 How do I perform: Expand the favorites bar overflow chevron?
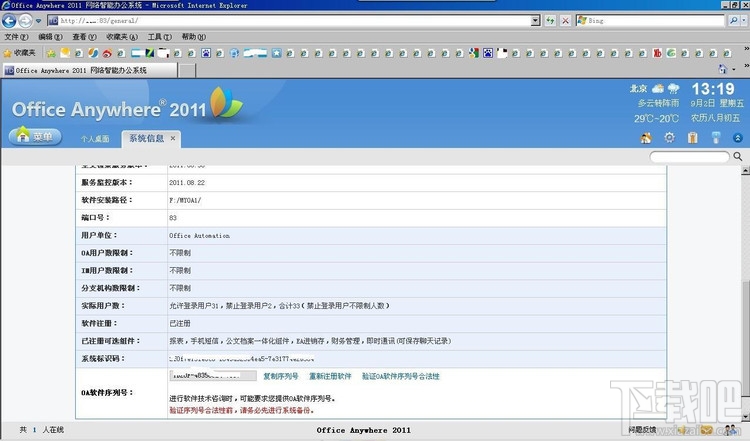[x=746, y=49]
